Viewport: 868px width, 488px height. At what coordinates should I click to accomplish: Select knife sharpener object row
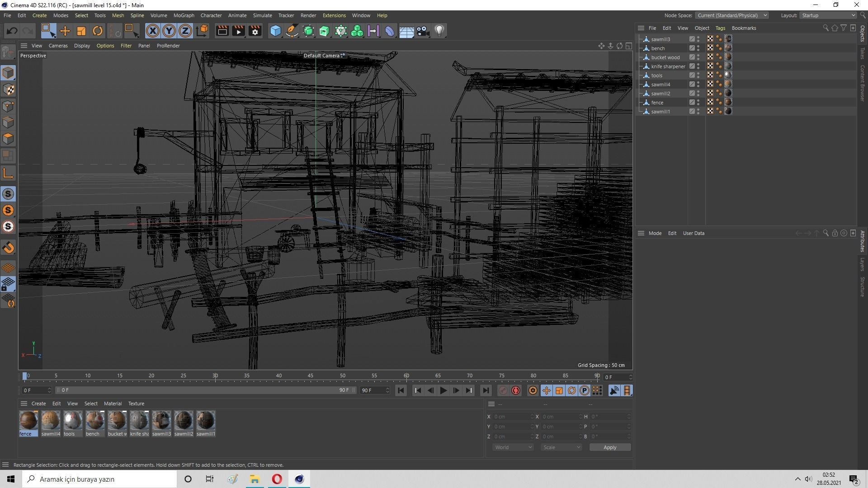click(668, 66)
